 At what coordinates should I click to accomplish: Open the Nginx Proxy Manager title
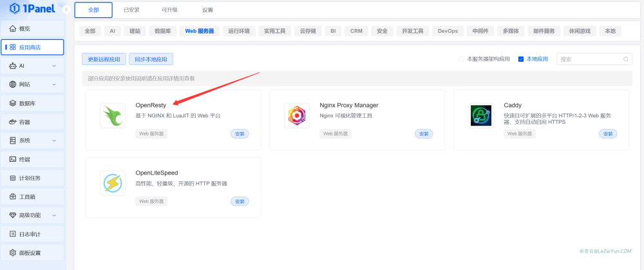[349, 105]
